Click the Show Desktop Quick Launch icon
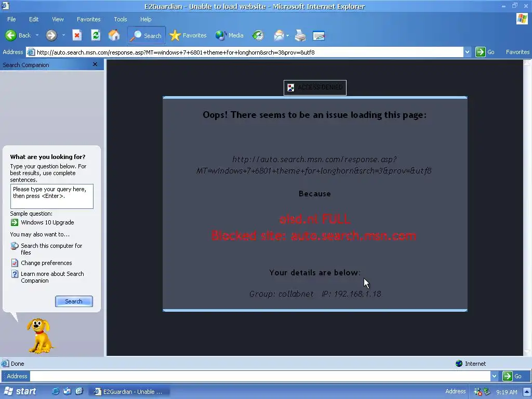The image size is (532, 399). tap(67, 391)
